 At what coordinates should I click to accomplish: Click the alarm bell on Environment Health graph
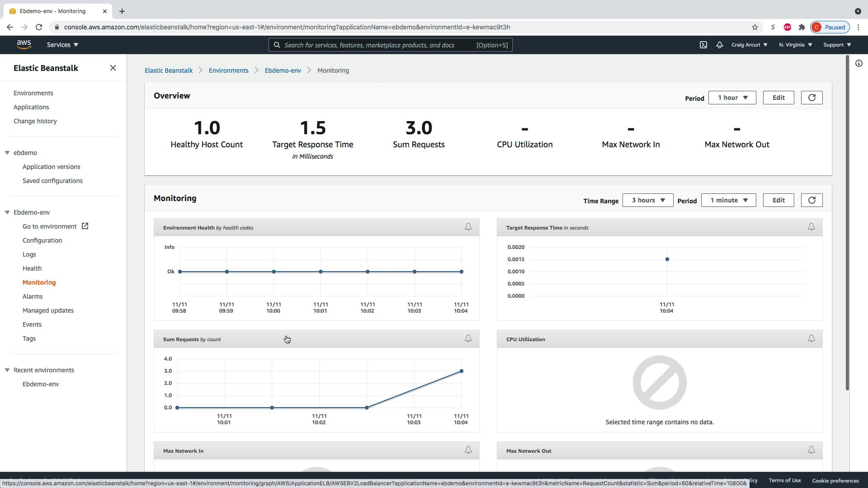pos(468,227)
